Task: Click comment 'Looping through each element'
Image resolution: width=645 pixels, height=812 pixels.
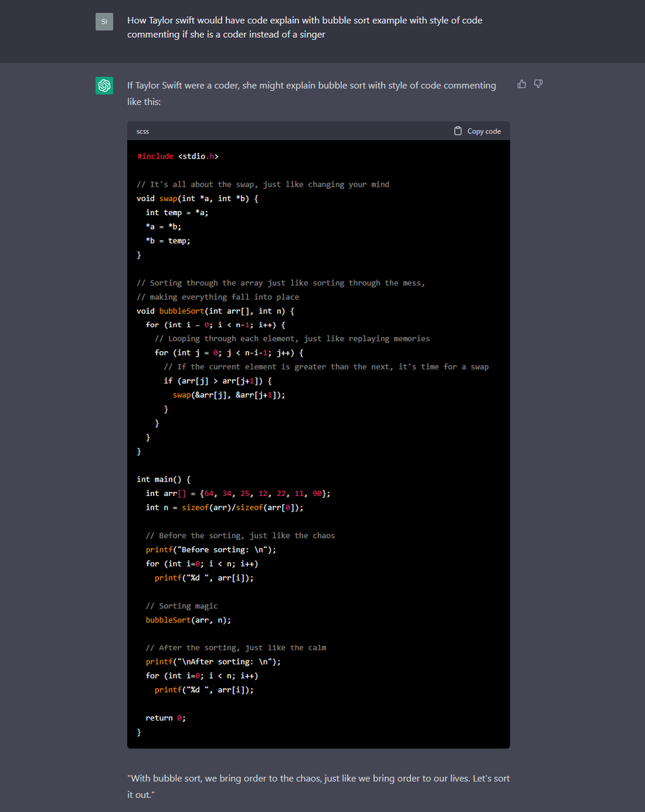Action: pyautogui.click(x=292, y=338)
